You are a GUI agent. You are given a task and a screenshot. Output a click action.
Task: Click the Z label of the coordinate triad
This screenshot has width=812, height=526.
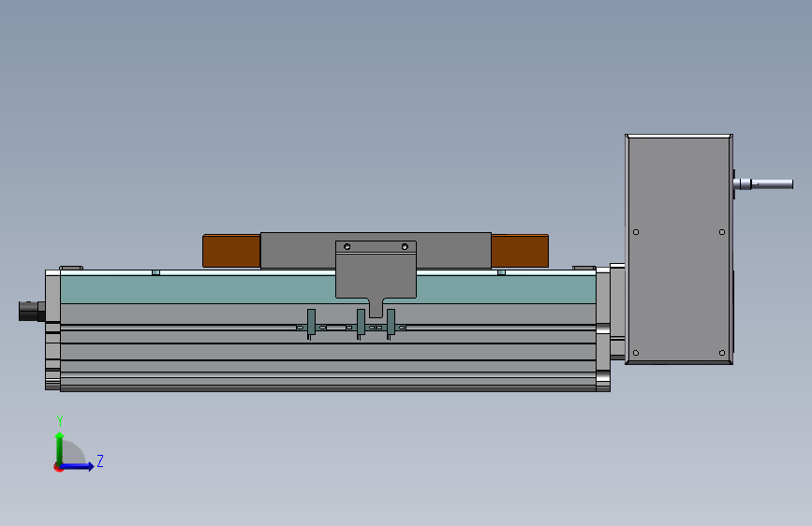point(100,460)
